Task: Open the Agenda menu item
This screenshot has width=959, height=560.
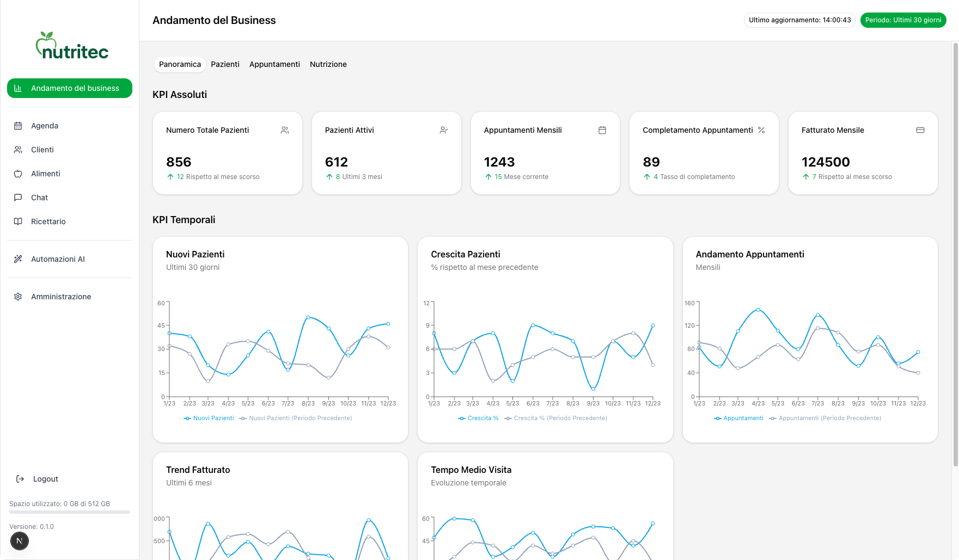Action: click(70, 126)
